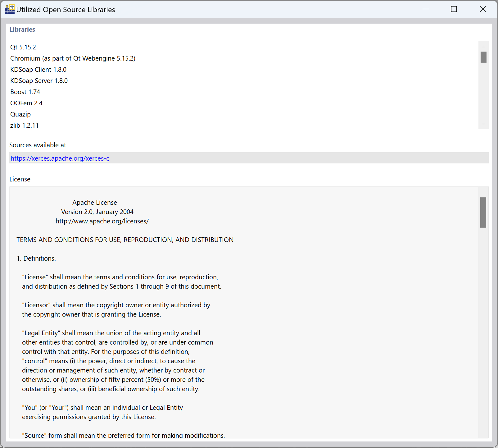Click the application icon in title bar
The width and height of the screenshot is (498, 448).
(x=10, y=9)
